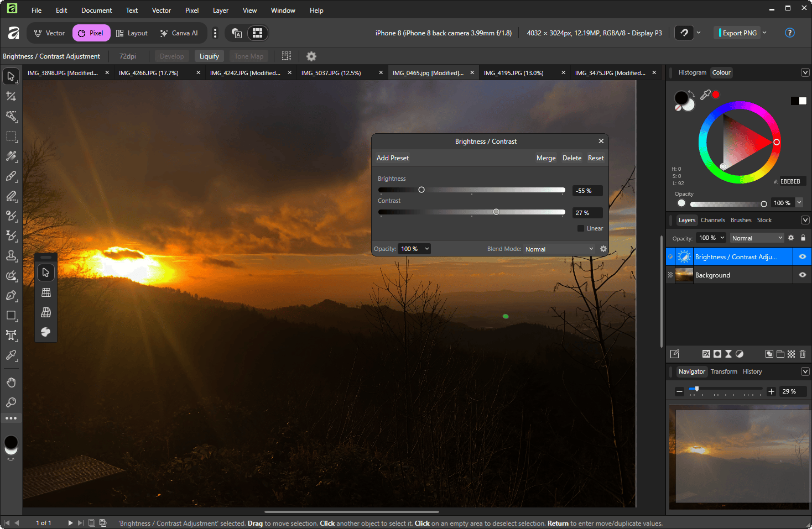Switch to the IMG_4266.JPG document tab

click(x=149, y=73)
